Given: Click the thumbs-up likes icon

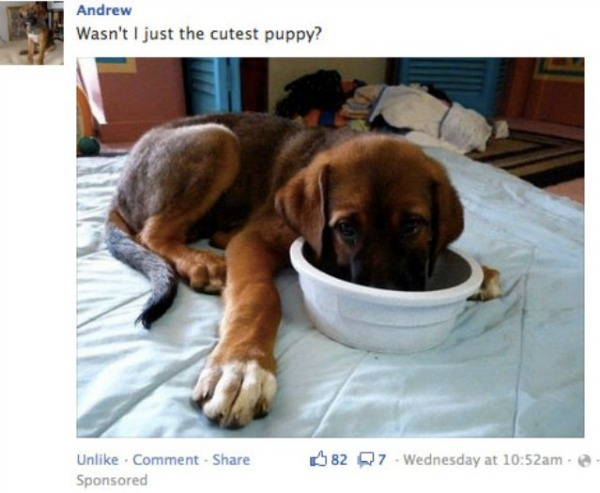Looking at the screenshot, I should (318, 459).
